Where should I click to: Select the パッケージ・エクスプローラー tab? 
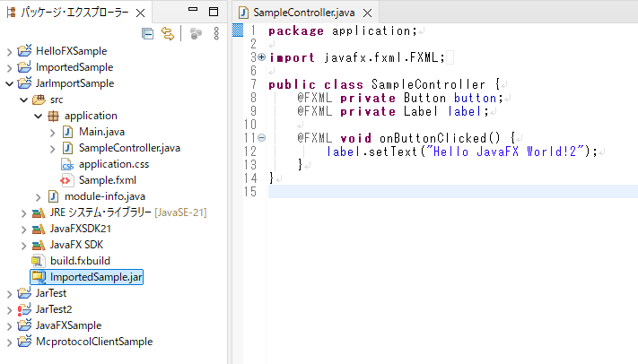tap(74, 13)
